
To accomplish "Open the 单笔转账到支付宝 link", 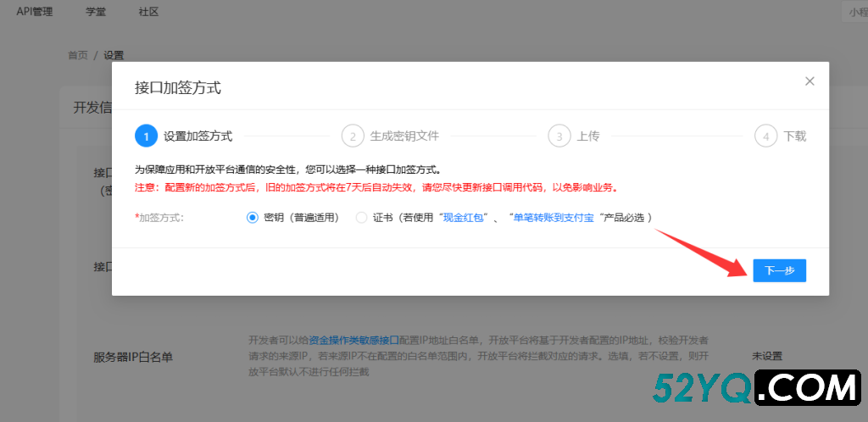I will [x=554, y=218].
